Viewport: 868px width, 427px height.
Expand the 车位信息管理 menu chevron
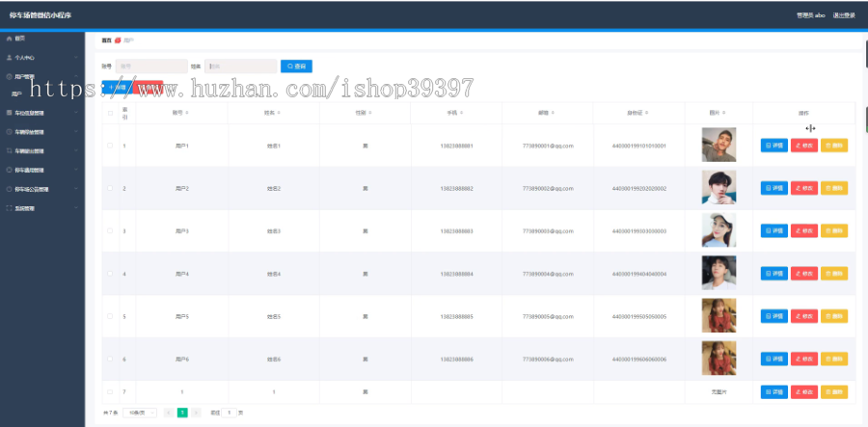tap(76, 113)
